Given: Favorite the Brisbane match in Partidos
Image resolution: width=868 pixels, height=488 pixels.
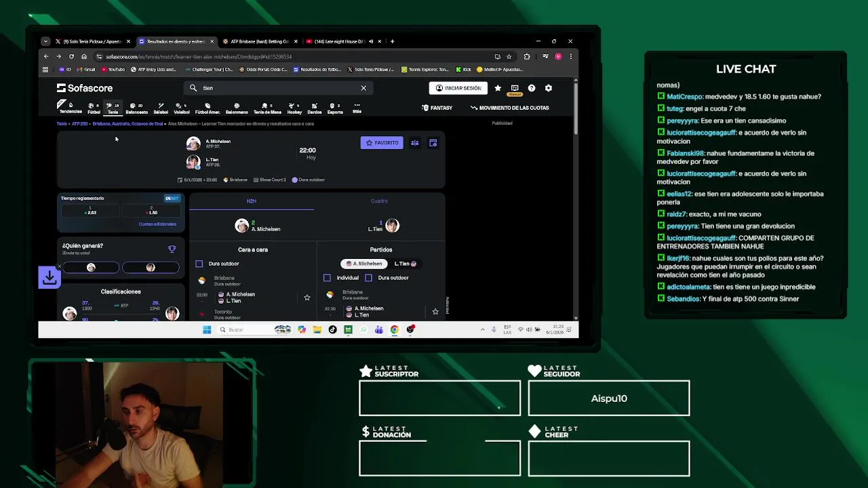Looking at the screenshot, I should pos(435,312).
